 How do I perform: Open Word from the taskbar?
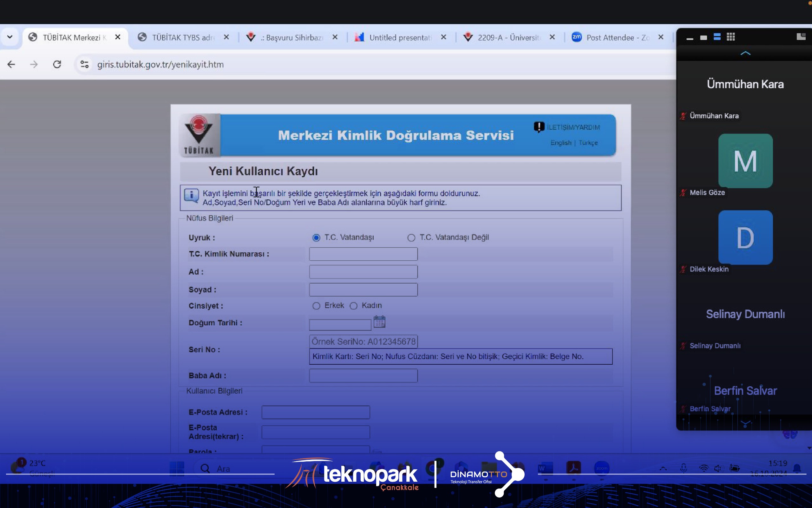point(546,468)
